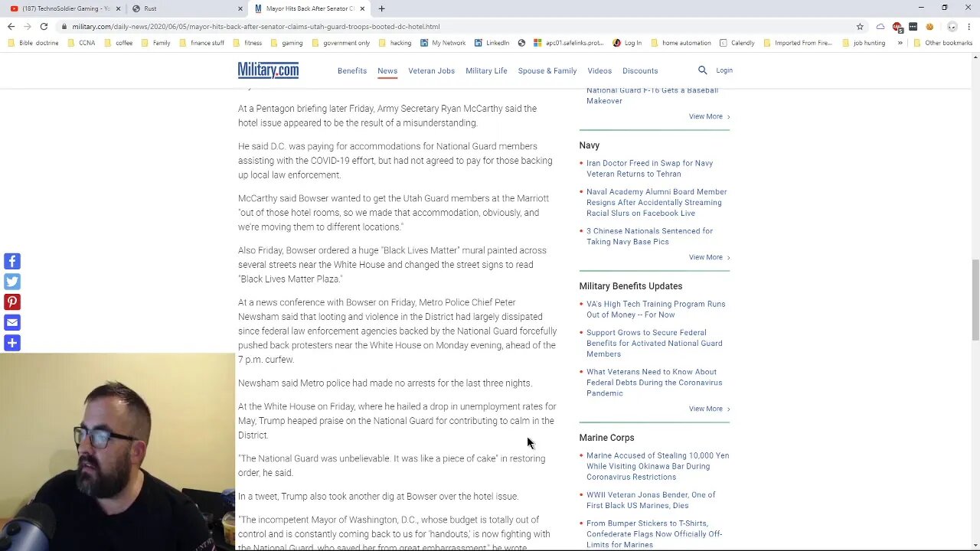The height and width of the screenshot is (551, 980).
Task: Expand the hacking bookmark folder
Action: pos(395,43)
